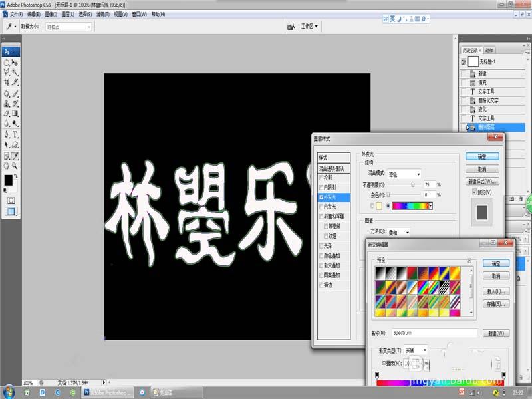Viewport: 532px width, 399px height.
Task: Change screen mode button in toolbox
Action: (x=11, y=211)
